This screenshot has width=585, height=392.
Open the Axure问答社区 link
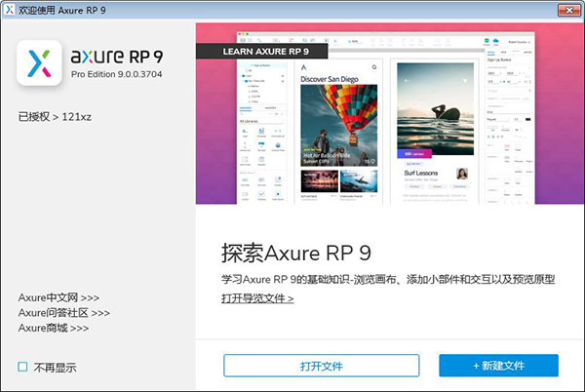63,313
